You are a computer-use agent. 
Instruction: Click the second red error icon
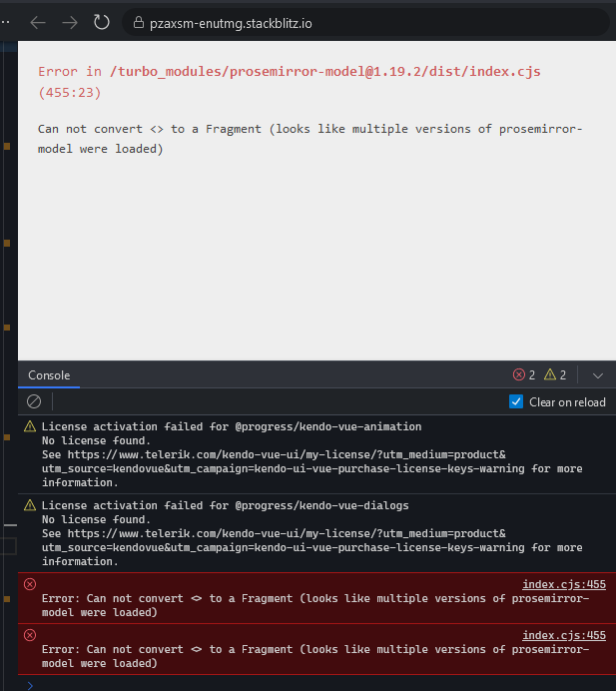point(30,635)
